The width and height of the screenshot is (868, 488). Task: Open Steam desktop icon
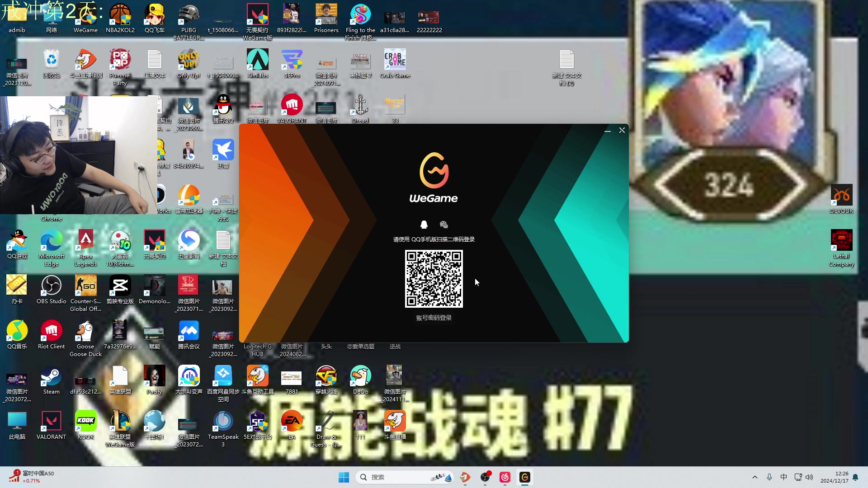[x=52, y=380]
